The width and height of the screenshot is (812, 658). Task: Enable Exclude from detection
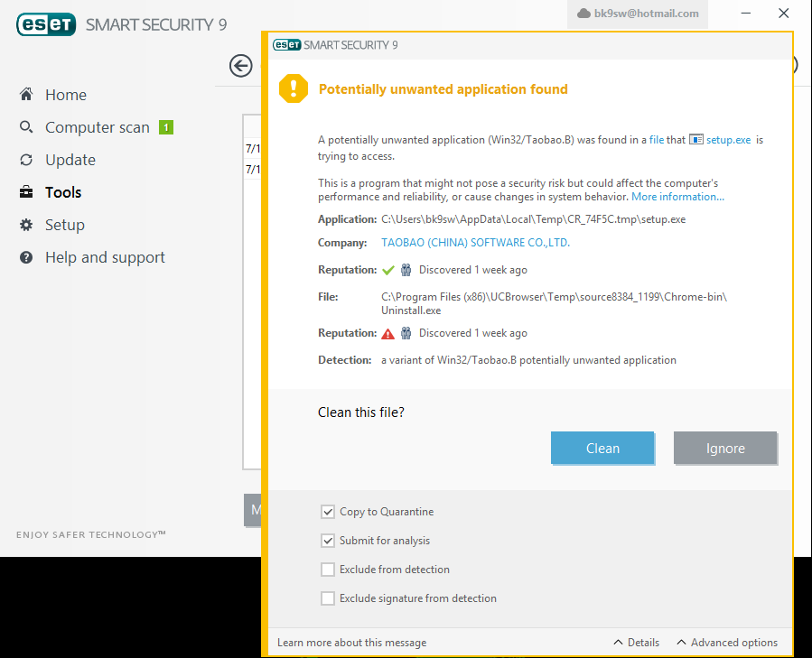click(328, 570)
